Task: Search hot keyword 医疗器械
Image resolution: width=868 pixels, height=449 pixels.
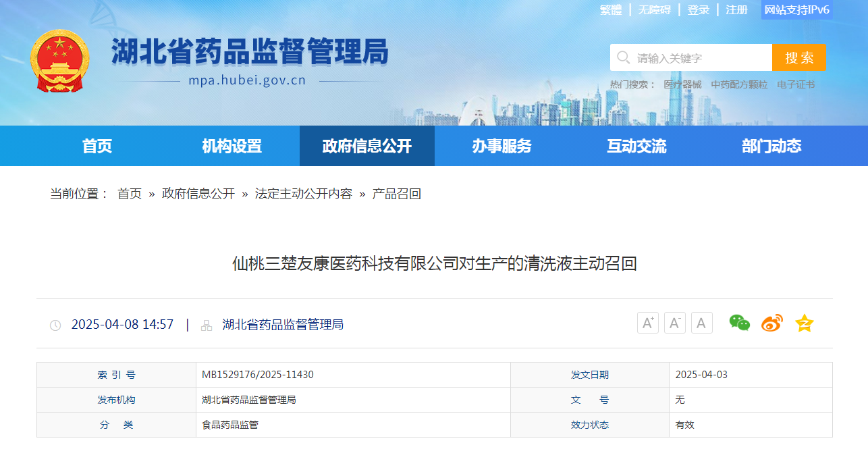Action: pyautogui.click(x=682, y=84)
